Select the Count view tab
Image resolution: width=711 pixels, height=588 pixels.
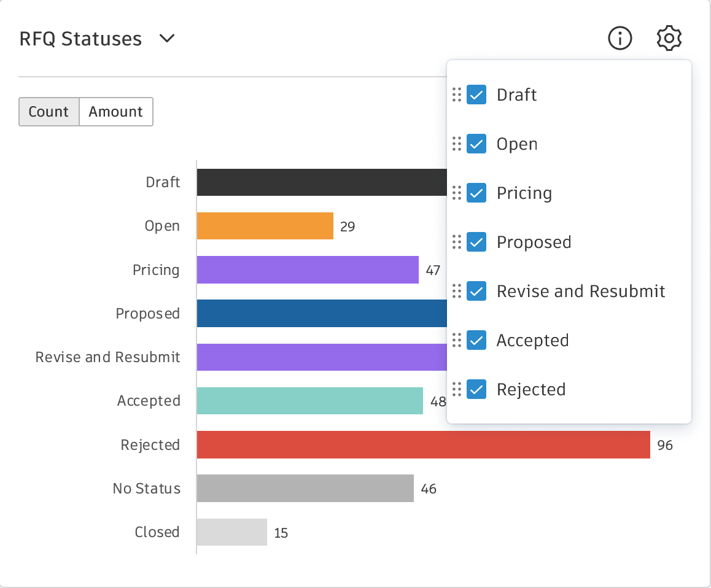point(49,112)
